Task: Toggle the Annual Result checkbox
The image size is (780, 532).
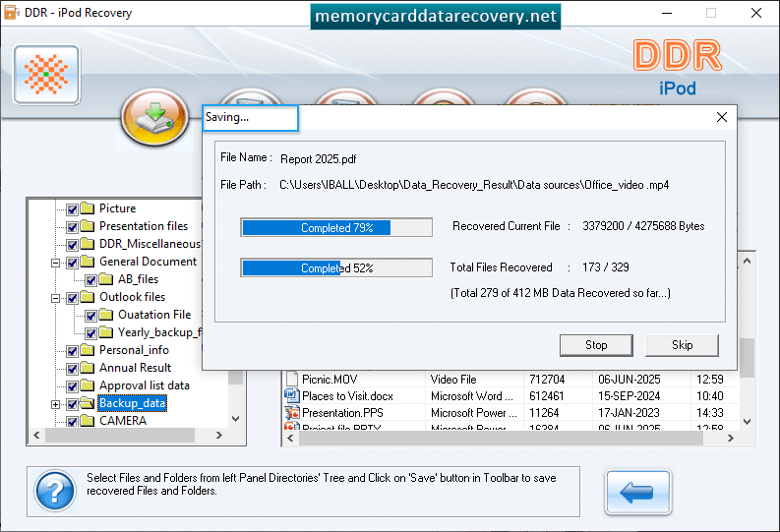Action: pos(72,369)
